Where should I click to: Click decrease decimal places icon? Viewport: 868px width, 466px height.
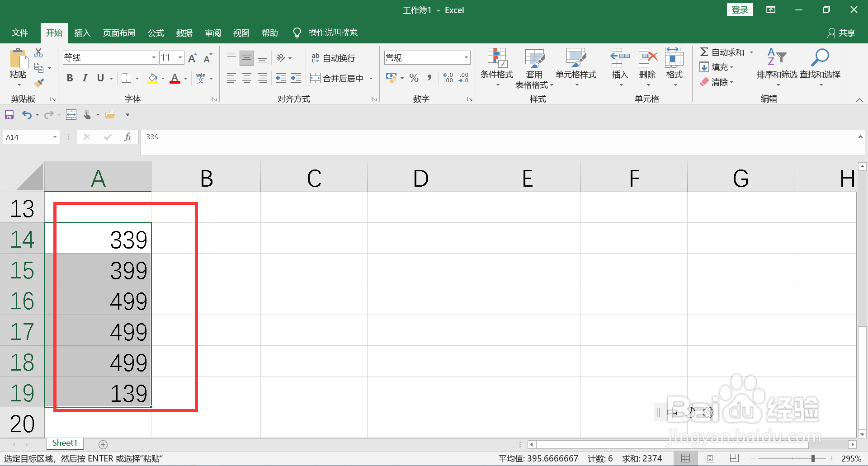point(463,78)
